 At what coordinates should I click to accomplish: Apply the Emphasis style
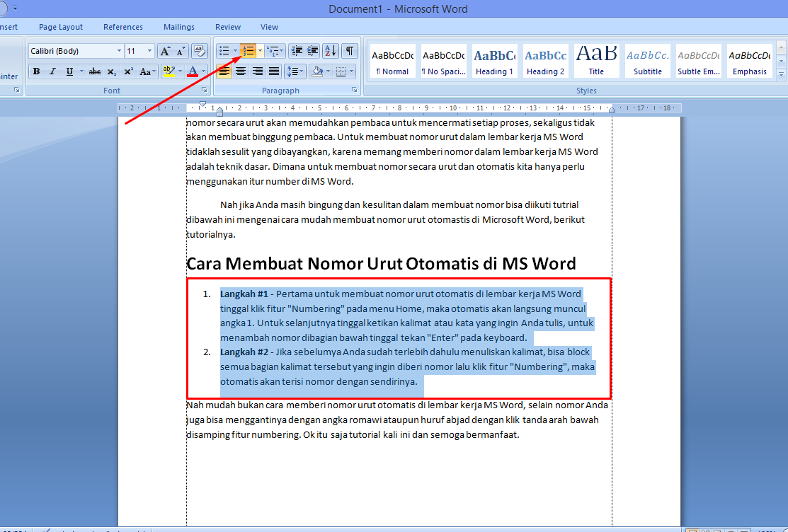(x=750, y=61)
